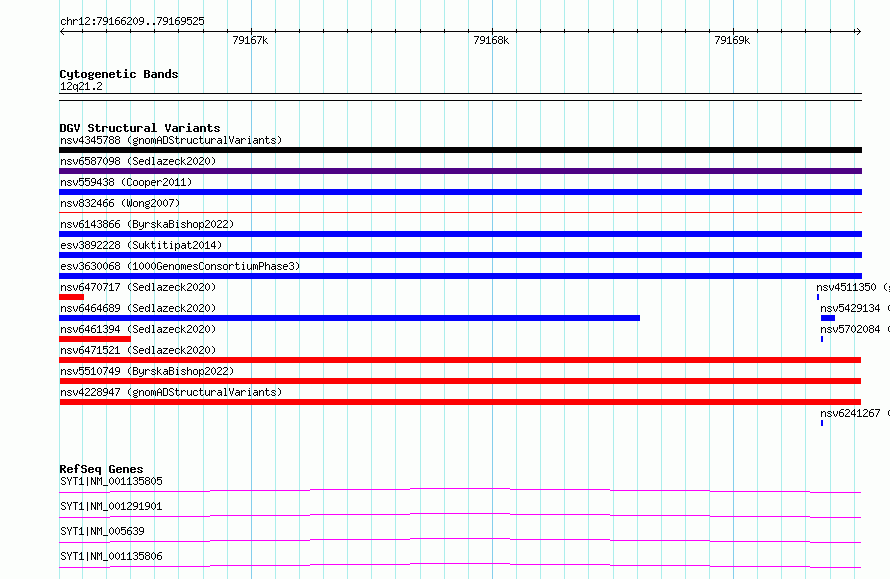
Task: Click the nsv559438 (Cooper2011) label
Action: point(126,182)
